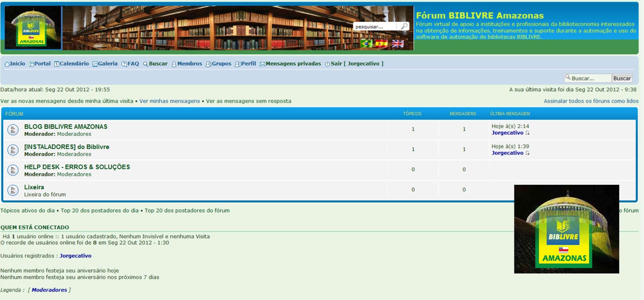Click Moderadores under [INSTALADORES] do Biblivre
The image size is (644, 300).
click(x=74, y=154)
